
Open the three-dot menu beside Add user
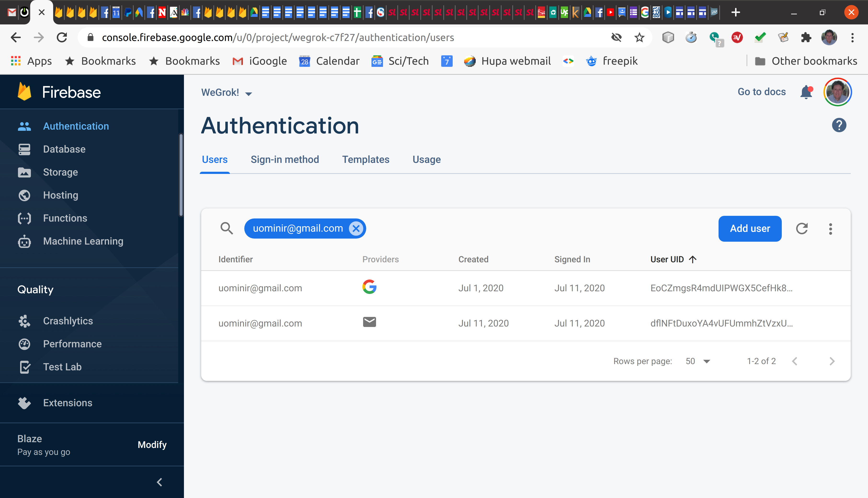pos(830,229)
